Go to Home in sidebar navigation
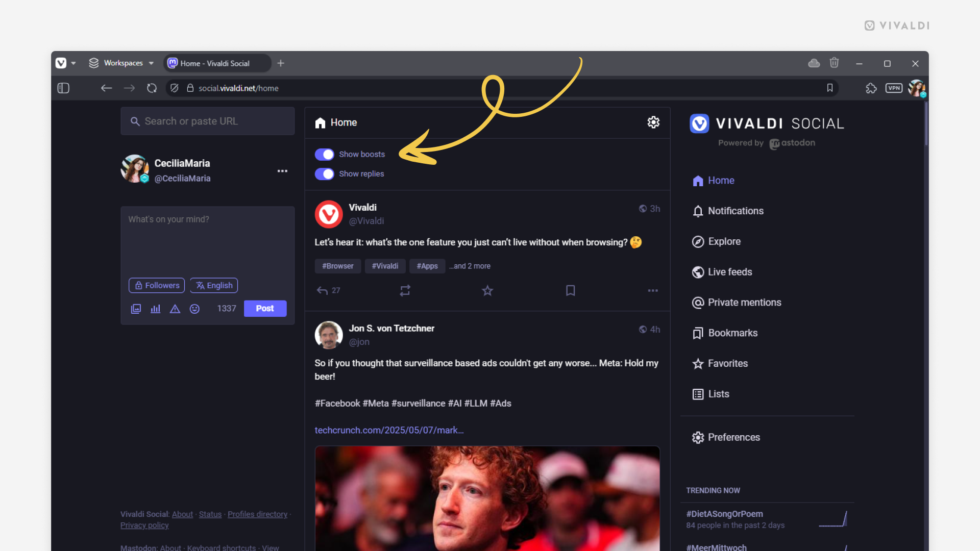980x551 pixels. 714,181
